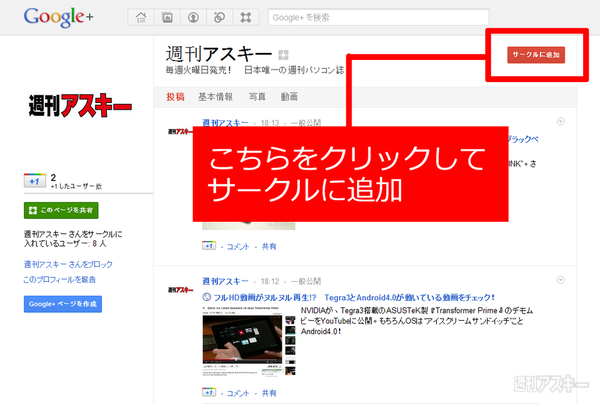Click 週刊アスキー author name on 18:12 post
The height and width of the screenshot is (404, 600).
point(225,281)
